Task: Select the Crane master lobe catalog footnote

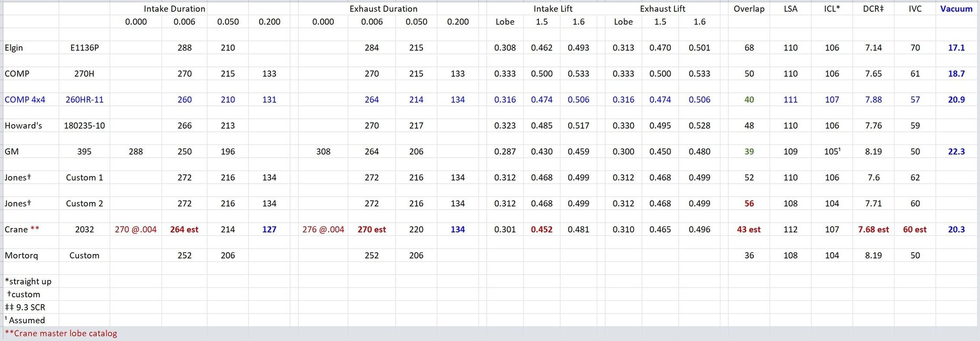Action: pyautogui.click(x=61, y=334)
